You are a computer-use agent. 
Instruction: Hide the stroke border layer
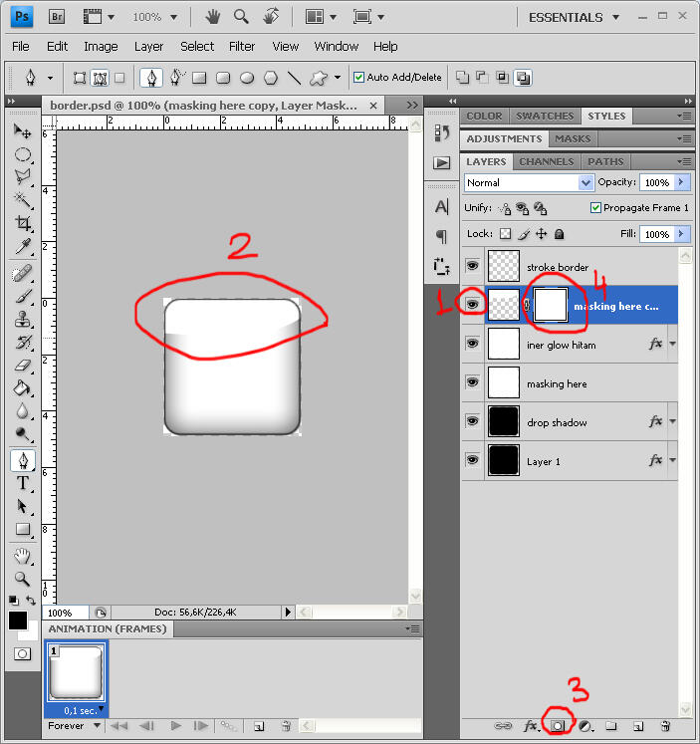473,266
